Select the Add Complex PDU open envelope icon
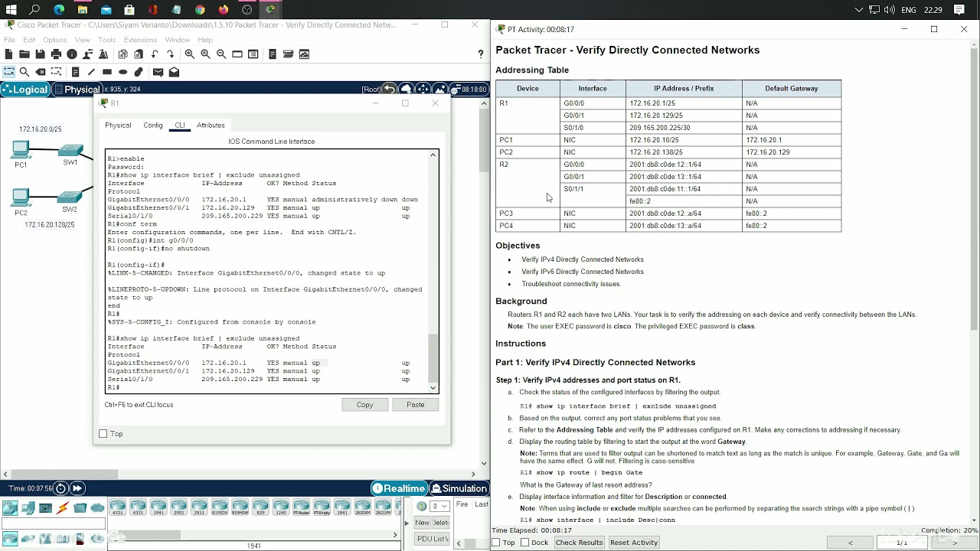This screenshot has width=980, height=551. point(174,72)
